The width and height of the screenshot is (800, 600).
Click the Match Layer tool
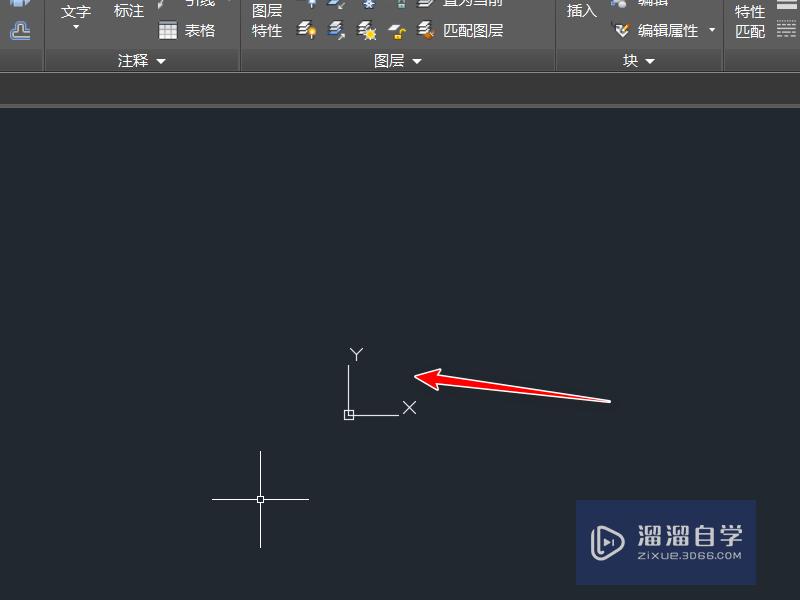pyautogui.click(x=465, y=31)
